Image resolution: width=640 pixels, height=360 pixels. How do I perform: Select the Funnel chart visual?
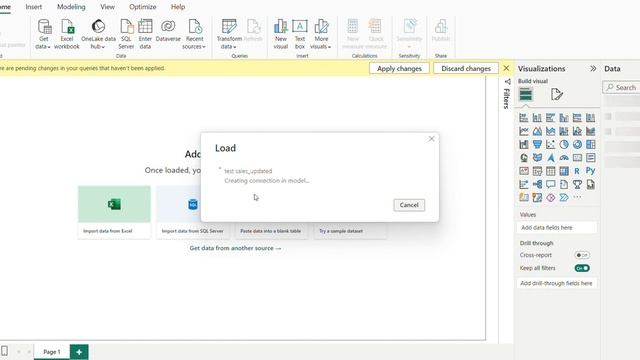coord(537,144)
